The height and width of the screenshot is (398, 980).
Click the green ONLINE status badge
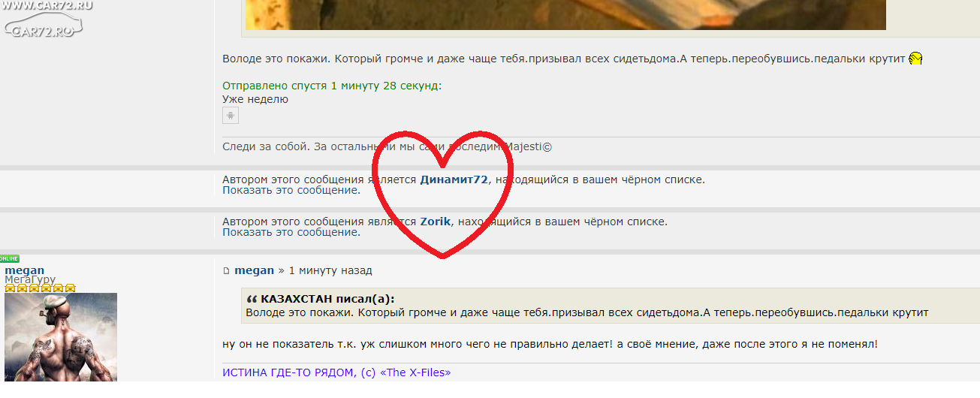(10, 258)
